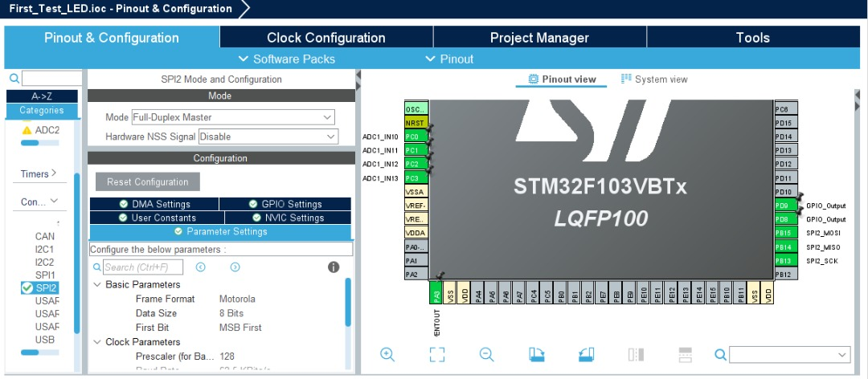Show peripherals by Categories
Screen dimensions: 868x379
42,110
